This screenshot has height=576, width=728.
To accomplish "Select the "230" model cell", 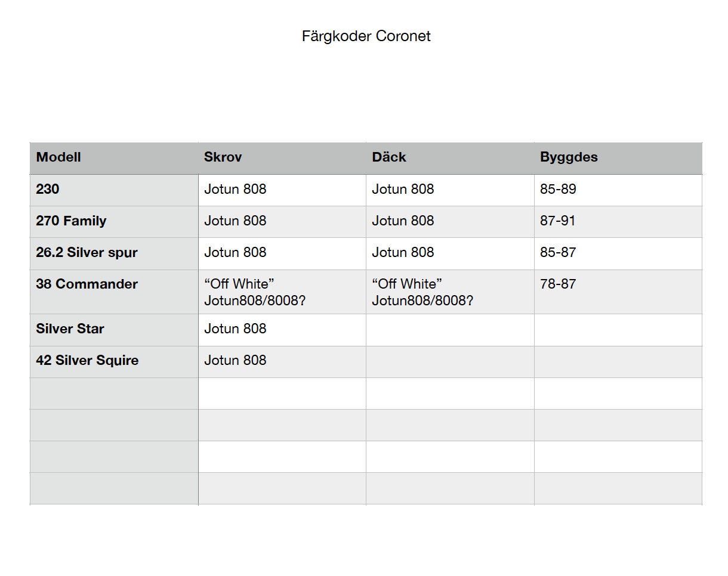I will 48,190.
